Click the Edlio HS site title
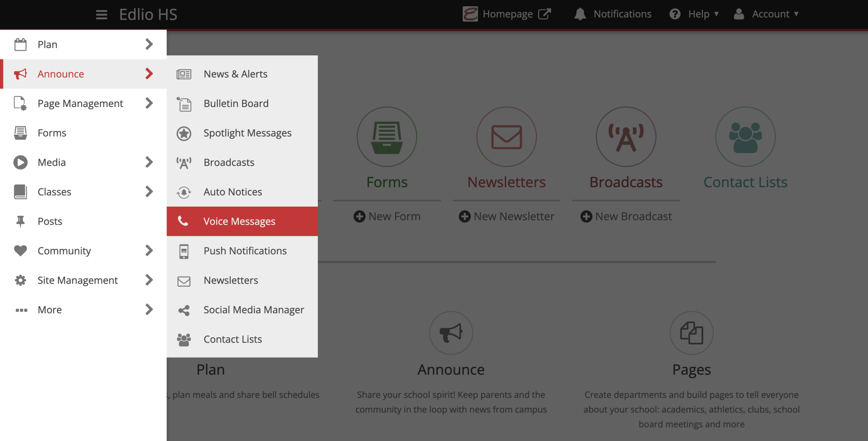Viewport: 868px width, 441px height. pyautogui.click(x=148, y=15)
